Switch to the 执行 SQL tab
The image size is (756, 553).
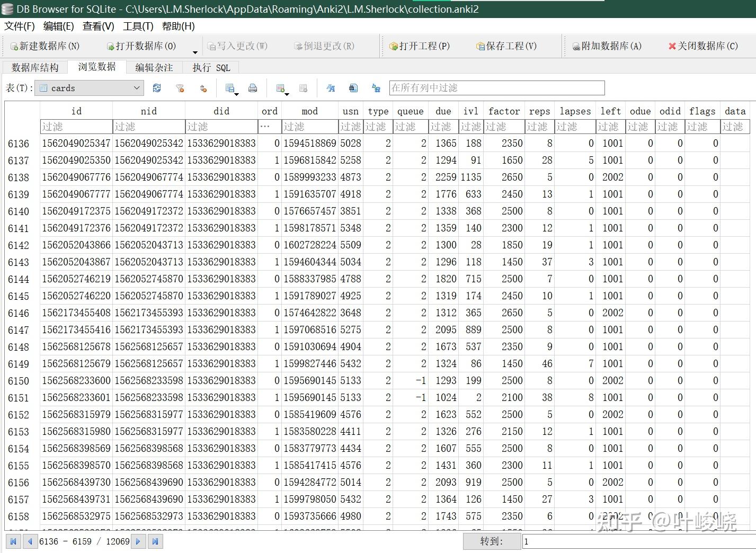(x=211, y=67)
